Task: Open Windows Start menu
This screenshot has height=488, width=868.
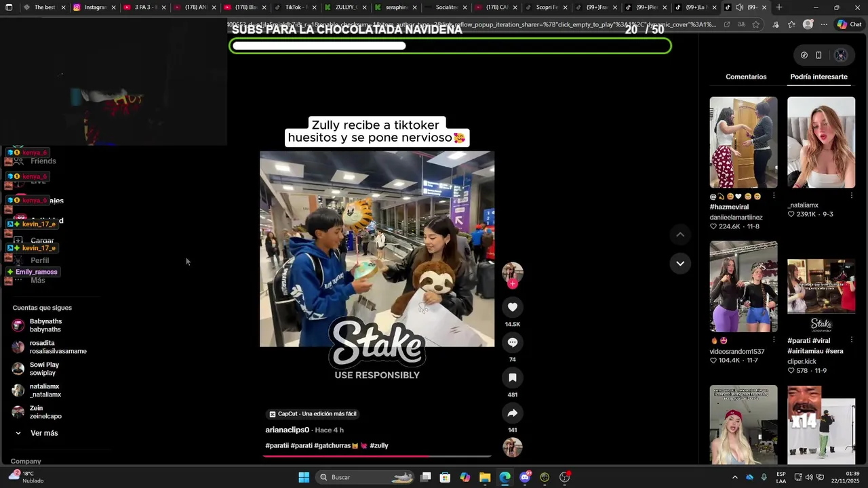Action: click(x=304, y=477)
